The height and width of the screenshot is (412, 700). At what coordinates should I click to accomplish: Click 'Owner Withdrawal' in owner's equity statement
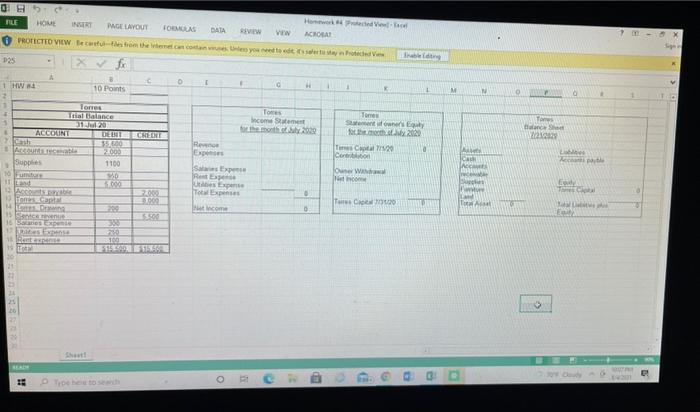click(x=360, y=171)
